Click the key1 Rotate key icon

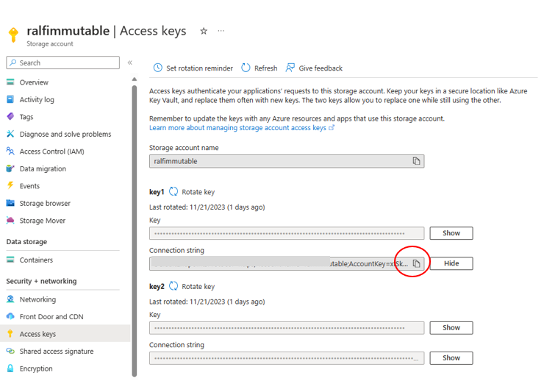(x=173, y=192)
